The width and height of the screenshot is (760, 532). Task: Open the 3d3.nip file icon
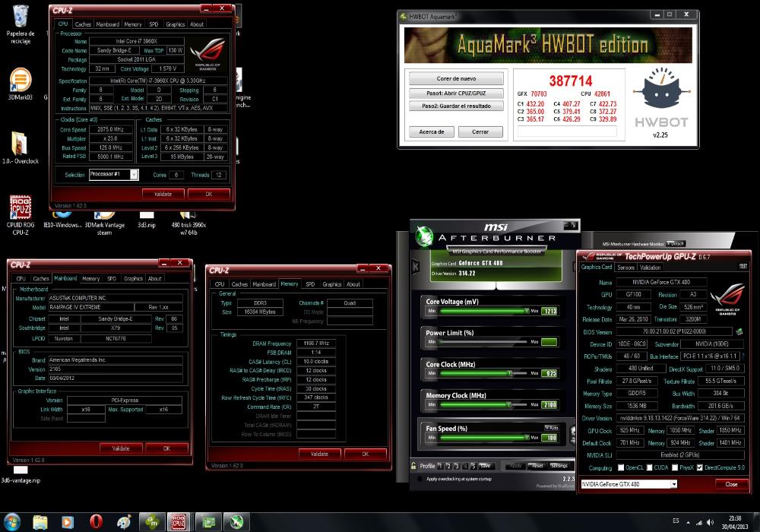147,220
